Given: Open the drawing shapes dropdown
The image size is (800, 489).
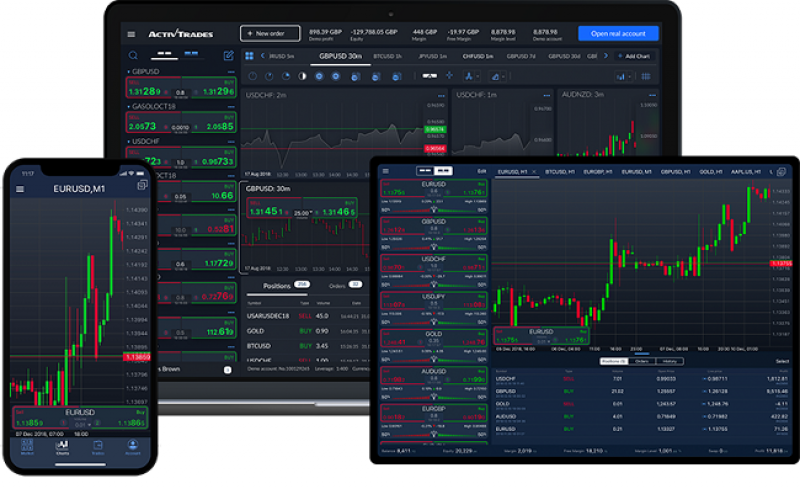Looking at the screenshot, I should [x=497, y=77].
